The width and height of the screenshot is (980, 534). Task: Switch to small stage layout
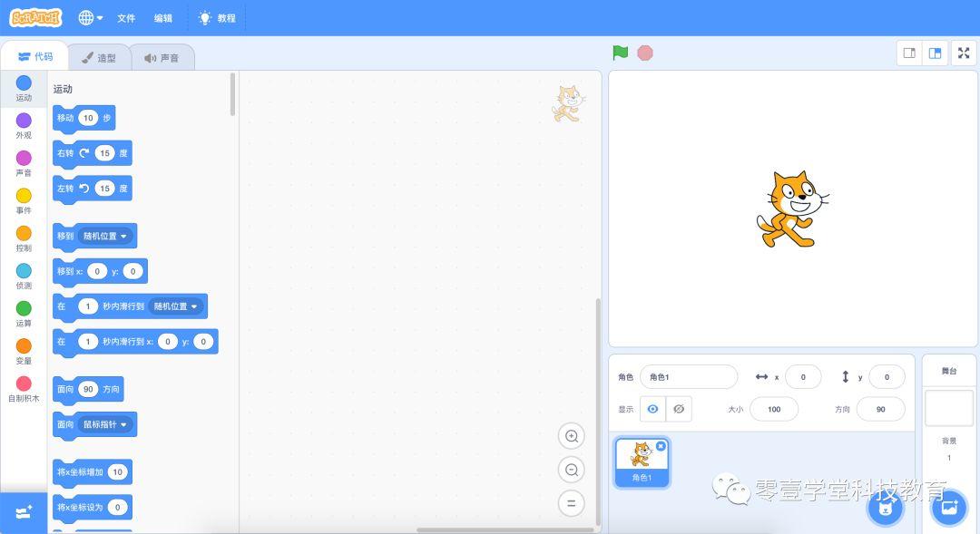click(x=909, y=53)
